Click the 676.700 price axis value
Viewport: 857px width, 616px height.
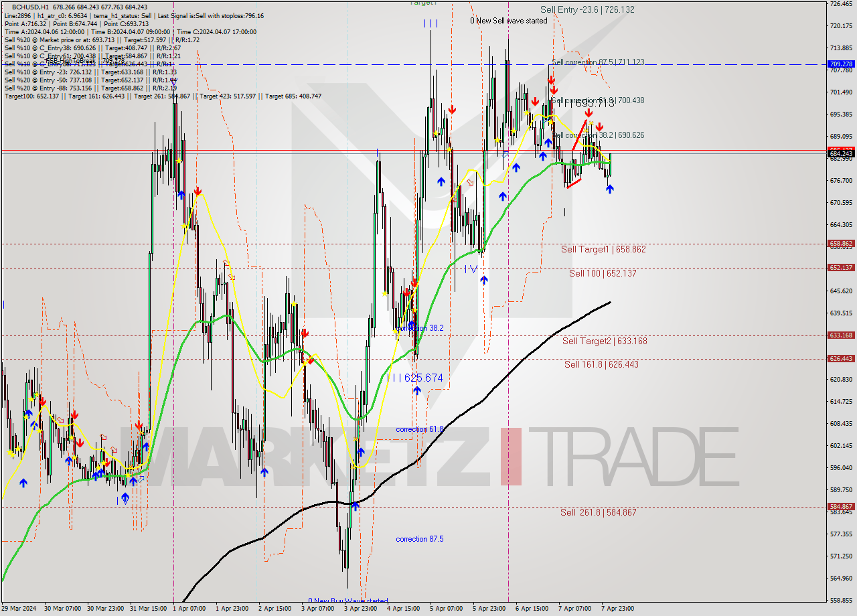(841, 181)
